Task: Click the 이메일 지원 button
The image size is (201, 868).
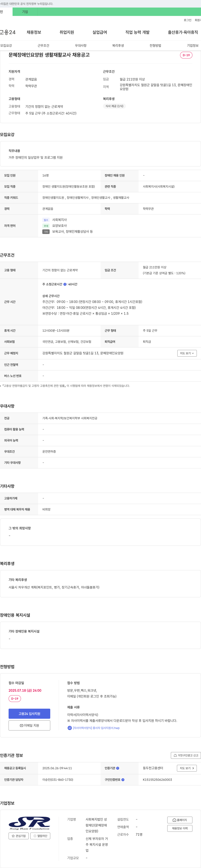Action: click(29, 725)
